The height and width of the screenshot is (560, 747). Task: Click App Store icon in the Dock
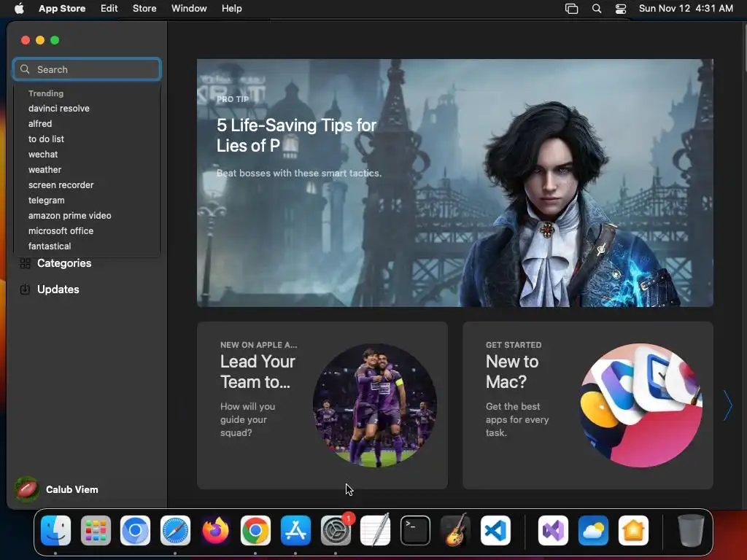click(295, 530)
